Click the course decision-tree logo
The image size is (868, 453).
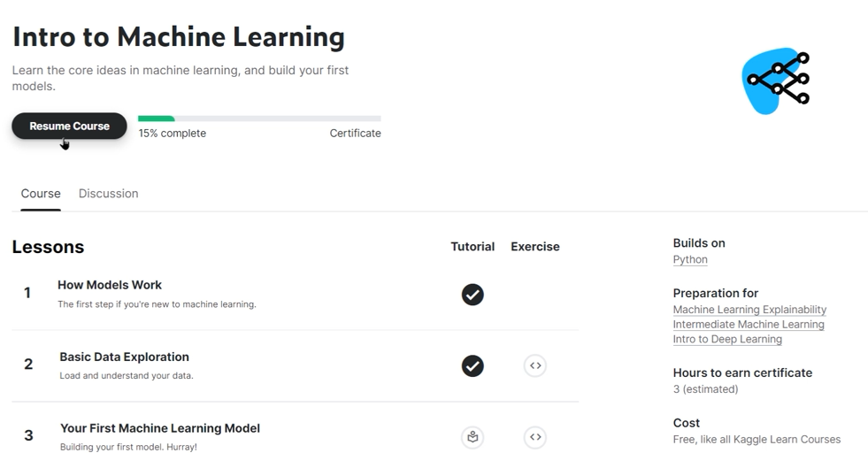776,81
